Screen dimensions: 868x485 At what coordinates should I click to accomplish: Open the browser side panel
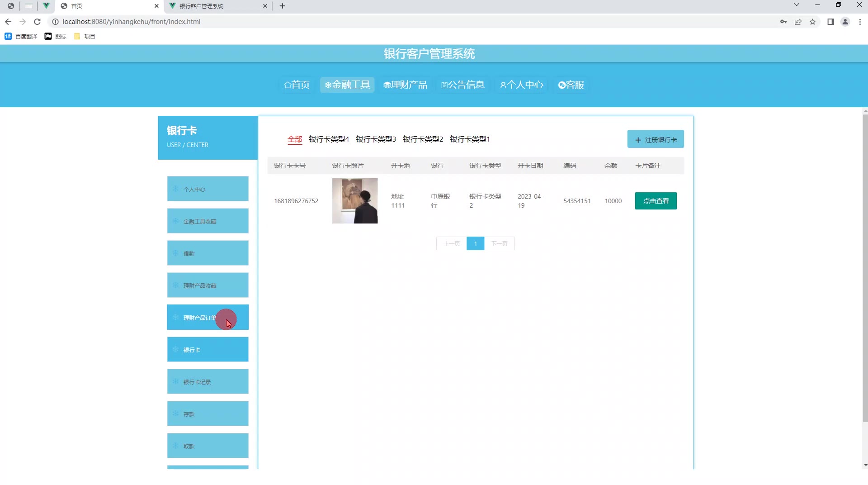coord(830,22)
